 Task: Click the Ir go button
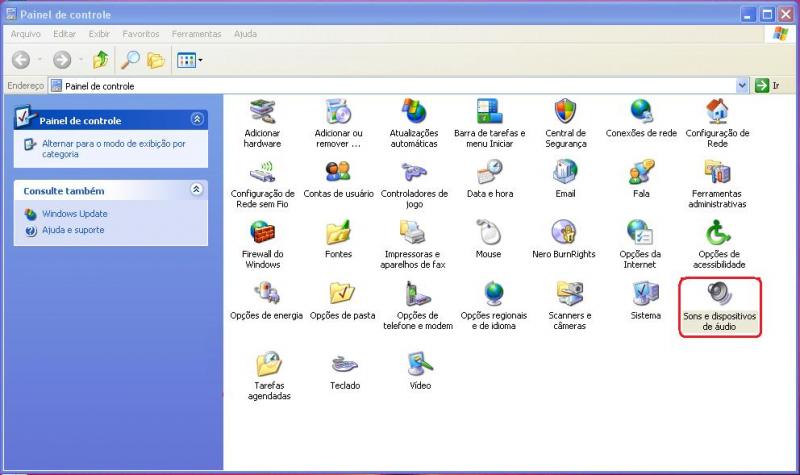click(x=768, y=86)
